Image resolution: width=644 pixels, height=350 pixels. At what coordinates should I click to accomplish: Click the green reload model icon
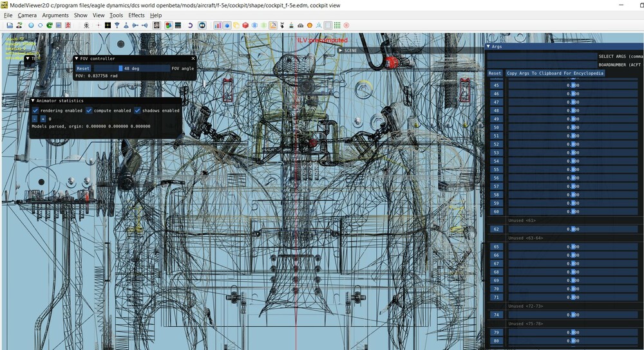tap(50, 25)
